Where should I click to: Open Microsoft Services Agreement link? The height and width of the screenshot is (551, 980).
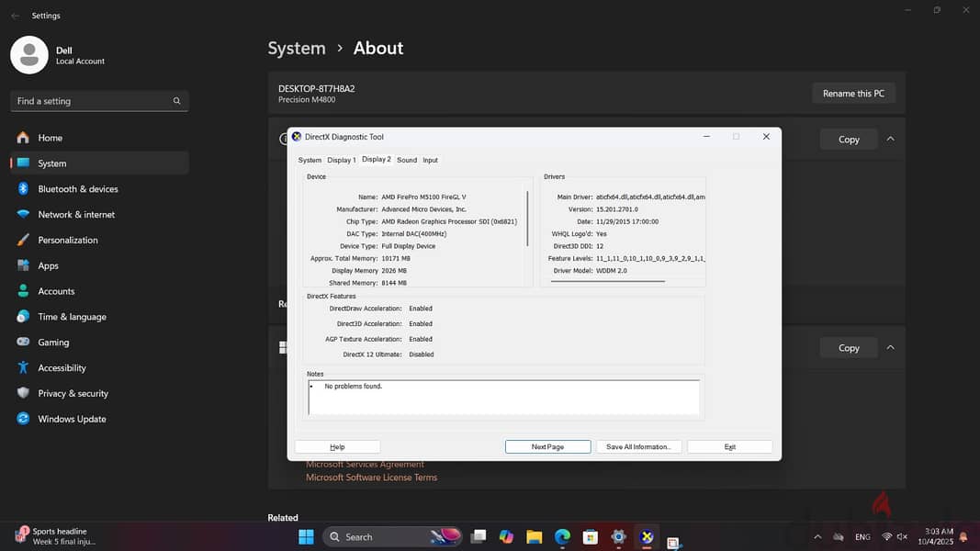(365, 465)
